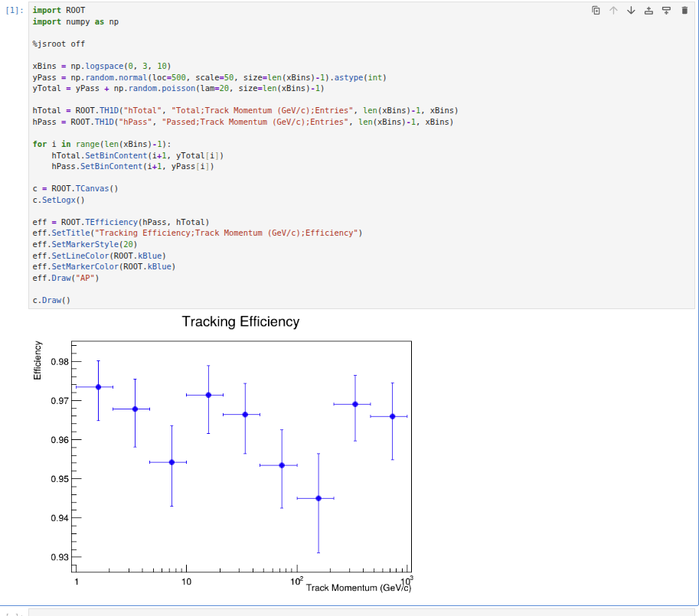699x616 pixels.
Task: Click the greyed move cell up arrow
Action: click(613, 11)
